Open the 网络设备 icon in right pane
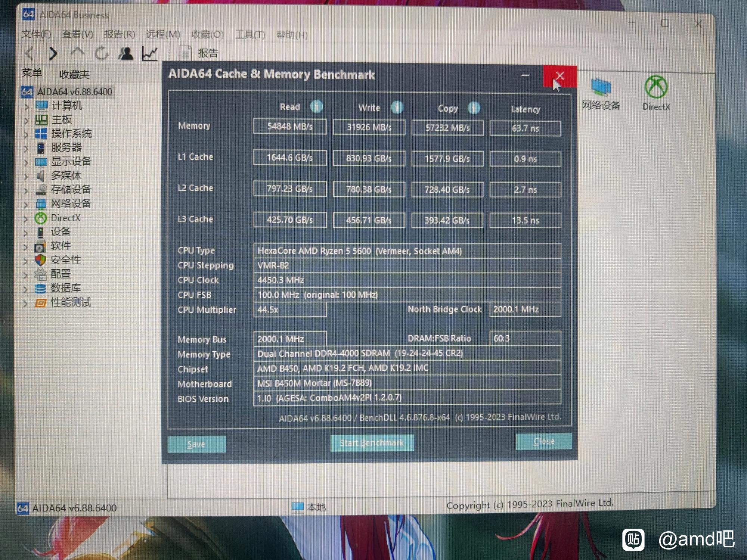The height and width of the screenshot is (560, 747). tap(601, 94)
